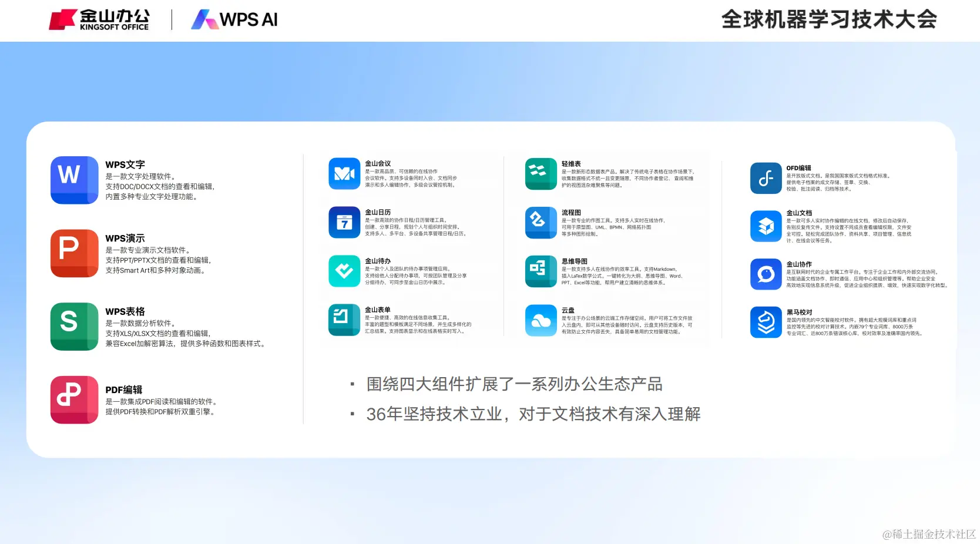Click the 云盘 title text
Image resolution: width=980 pixels, height=544 pixels.
[x=568, y=310]
